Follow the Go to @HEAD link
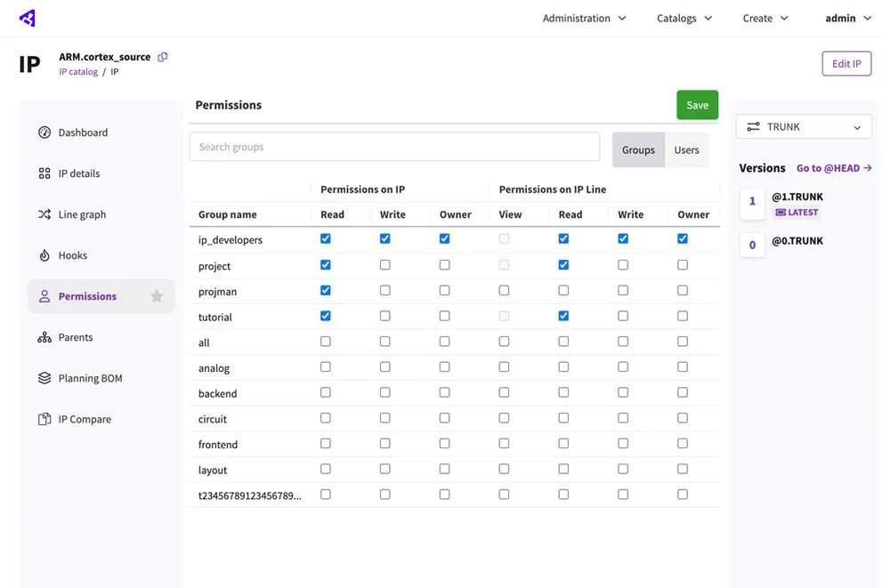This screenshot has height=588, width=890. point(833,167)
